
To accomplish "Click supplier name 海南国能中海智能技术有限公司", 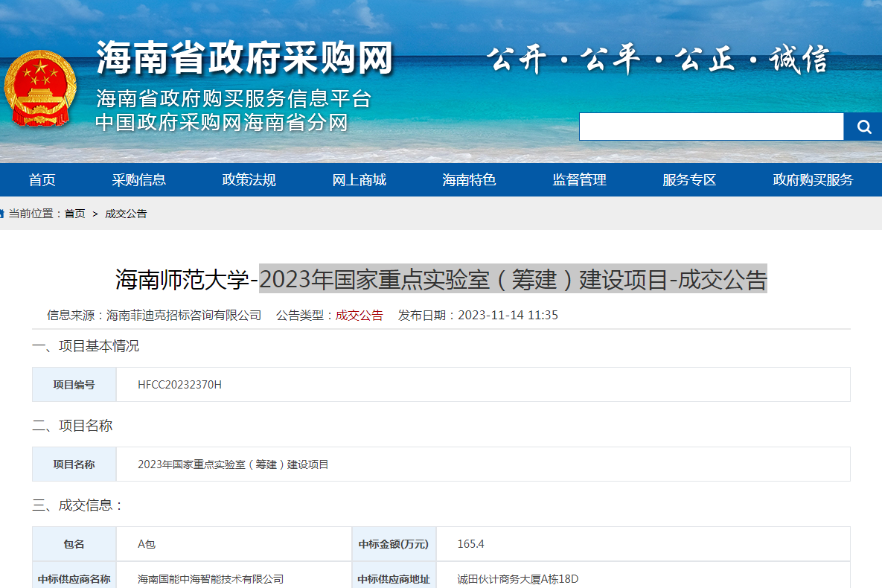I will click(211, 579).
